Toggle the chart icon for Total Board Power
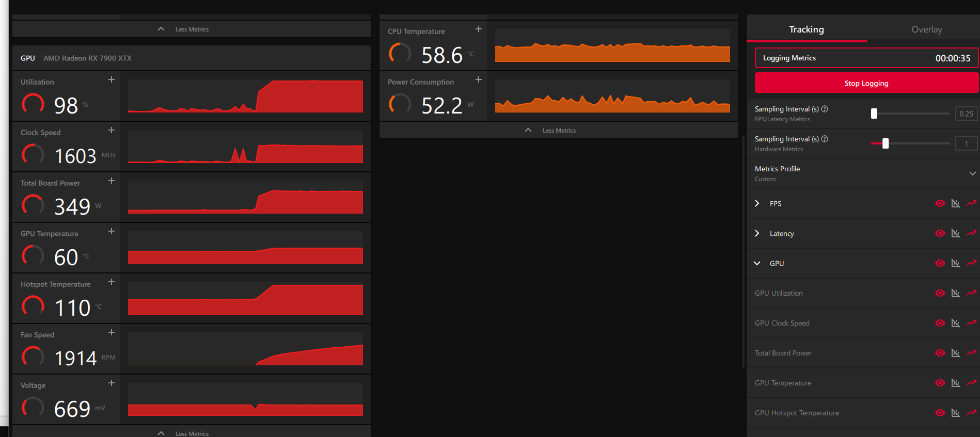Screen dimensions: 980x437 point(956,353)
